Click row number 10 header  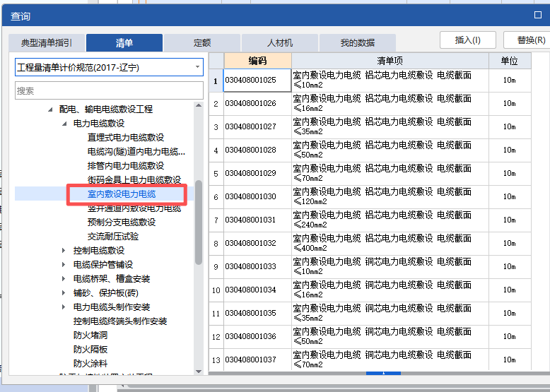(216, 290)
